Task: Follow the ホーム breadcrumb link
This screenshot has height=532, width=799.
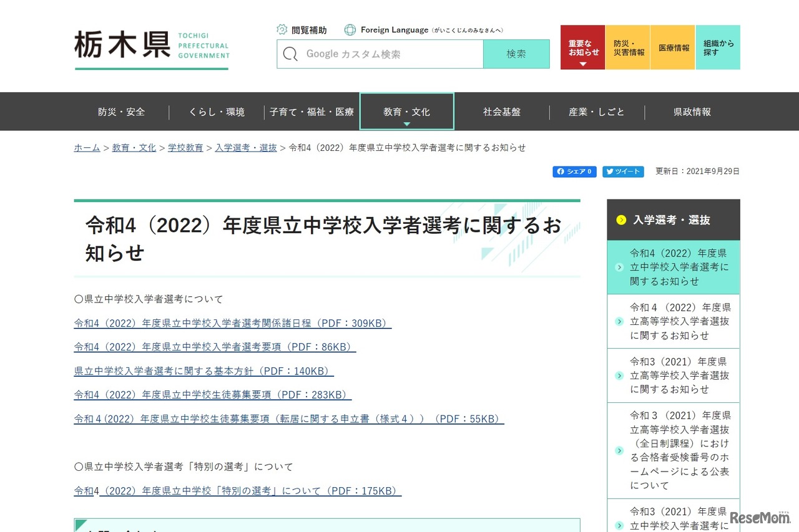Action: click(x=86, y=148)
